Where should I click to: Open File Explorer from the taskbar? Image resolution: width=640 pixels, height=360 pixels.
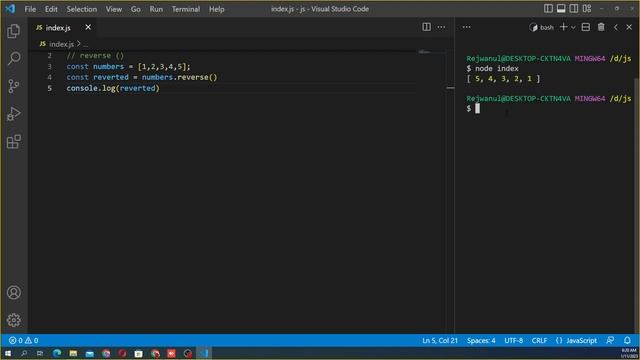click(73, 353)
